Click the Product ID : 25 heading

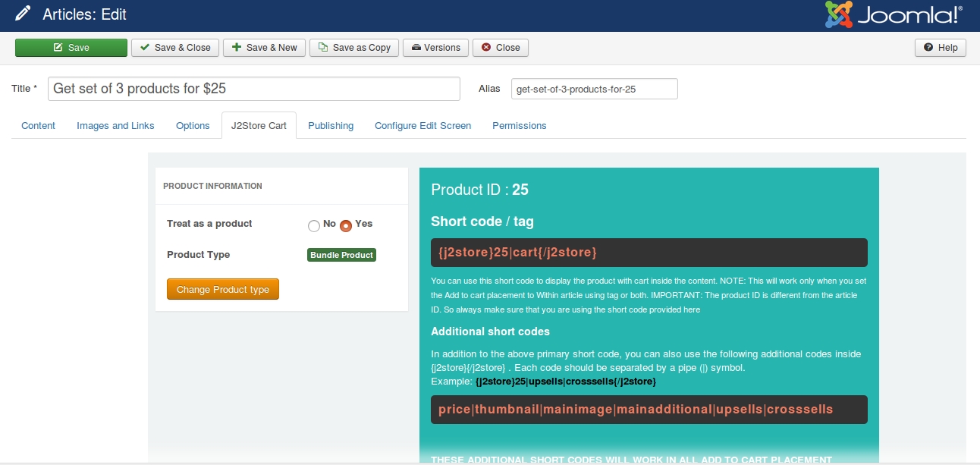(479, 190)
